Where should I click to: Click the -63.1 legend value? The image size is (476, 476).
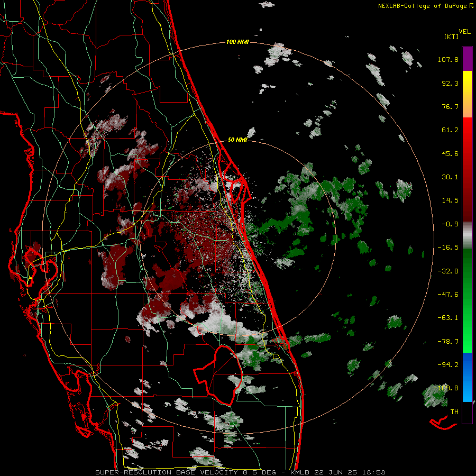coord(448,318)
